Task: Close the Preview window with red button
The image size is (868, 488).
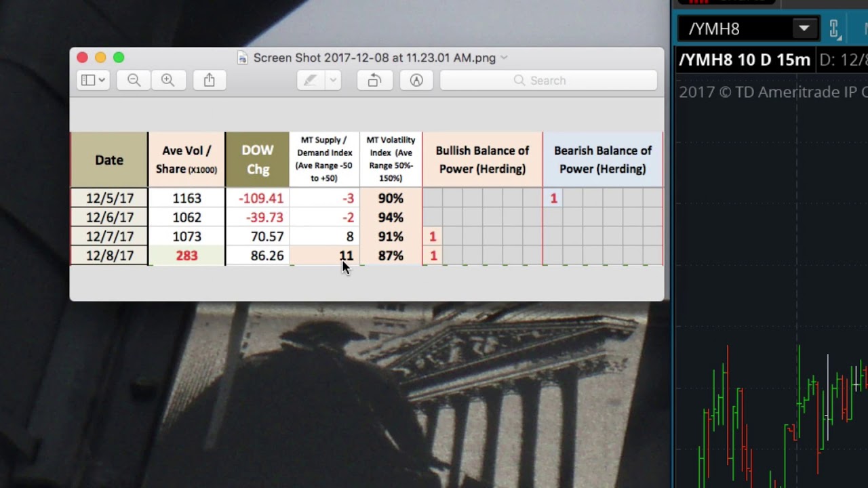Action: pos(82,58)
